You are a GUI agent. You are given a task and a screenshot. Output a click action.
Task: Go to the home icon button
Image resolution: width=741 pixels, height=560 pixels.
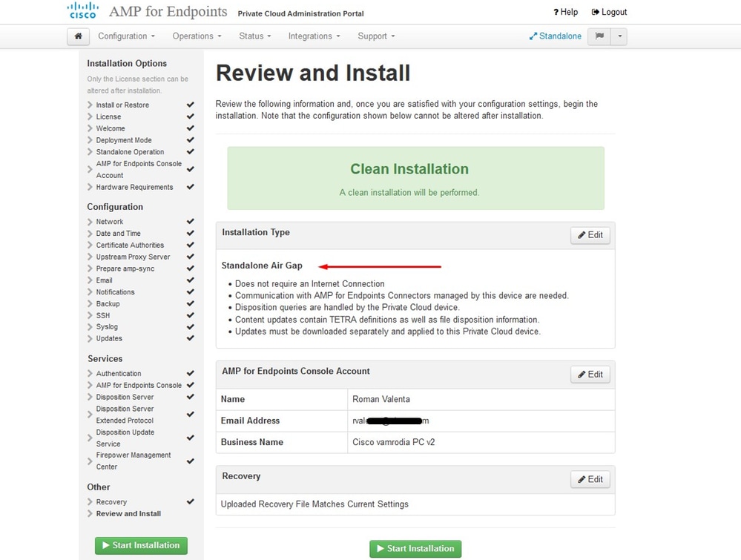(79, 36)
